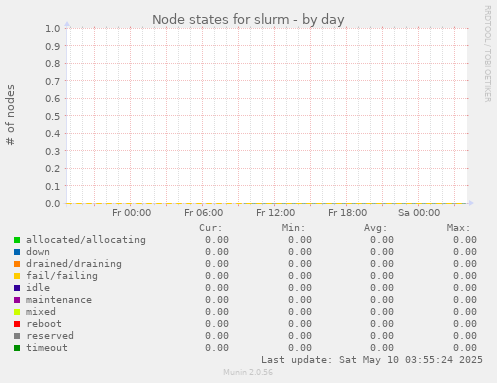
Task: Click the Max value for timeout
Action: coord(465,348)
